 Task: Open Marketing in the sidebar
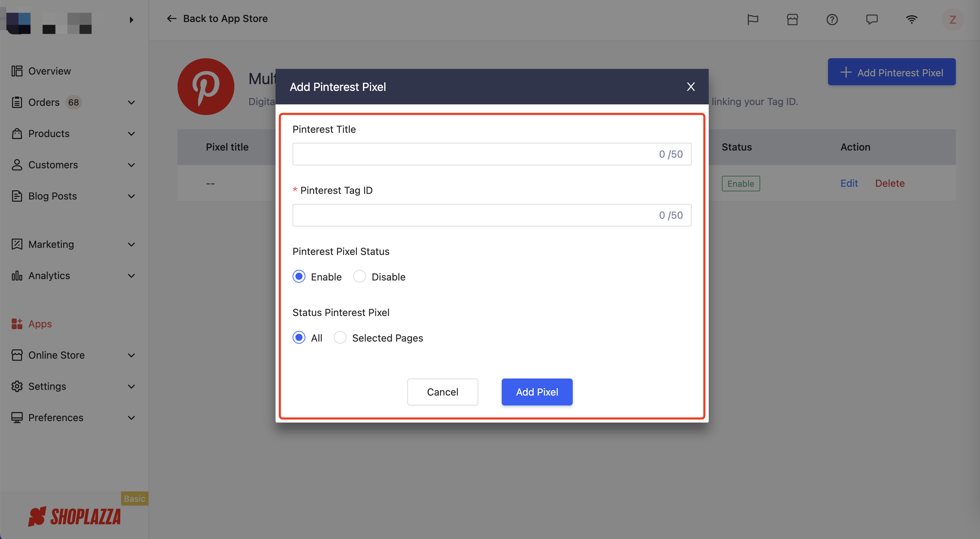[x=51, y=244]
